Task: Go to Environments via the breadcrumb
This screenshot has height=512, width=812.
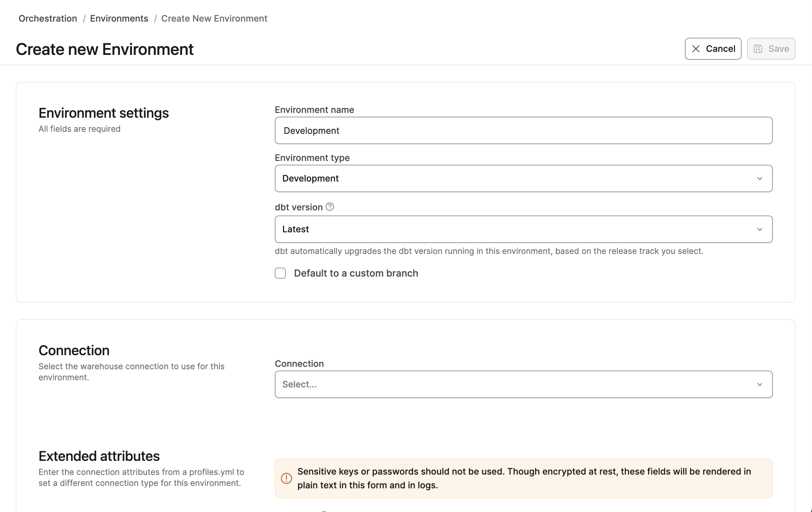Action: 119,18
